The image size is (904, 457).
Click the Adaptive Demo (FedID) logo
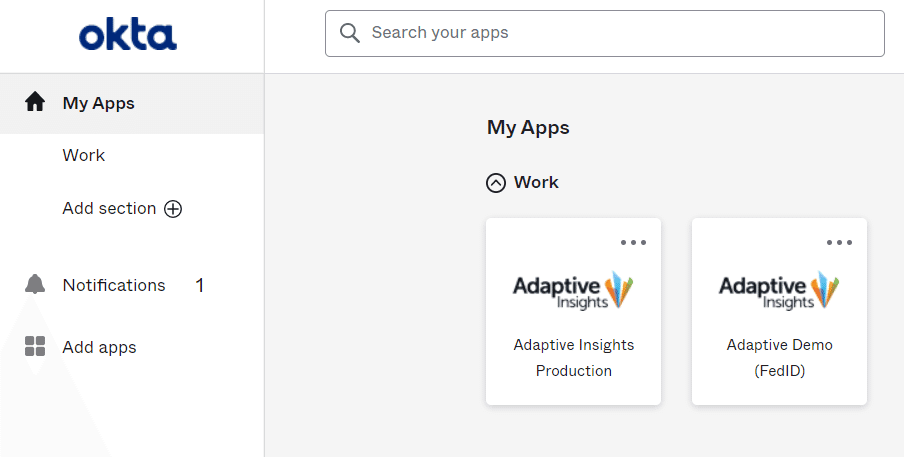tap(779, 290)
